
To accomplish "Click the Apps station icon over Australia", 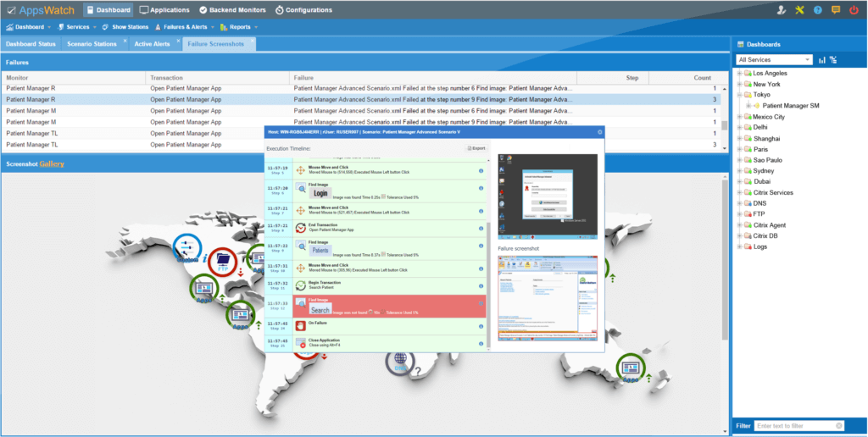I will (631, 368).
